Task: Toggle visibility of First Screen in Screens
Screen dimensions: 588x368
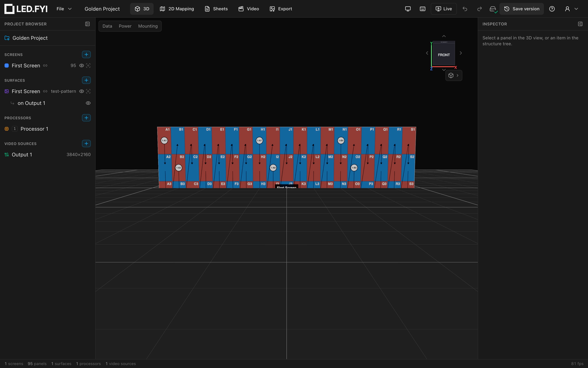Action: point(82,66)
